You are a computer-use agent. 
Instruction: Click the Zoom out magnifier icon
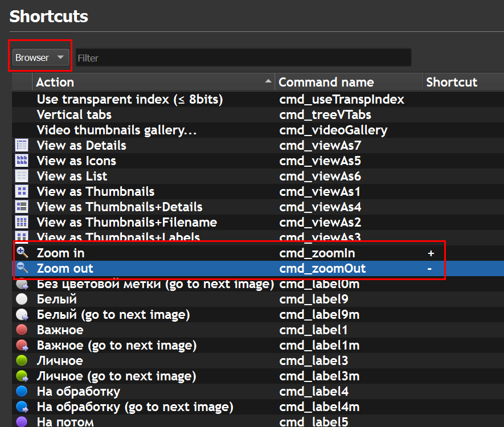coord(22,269)
